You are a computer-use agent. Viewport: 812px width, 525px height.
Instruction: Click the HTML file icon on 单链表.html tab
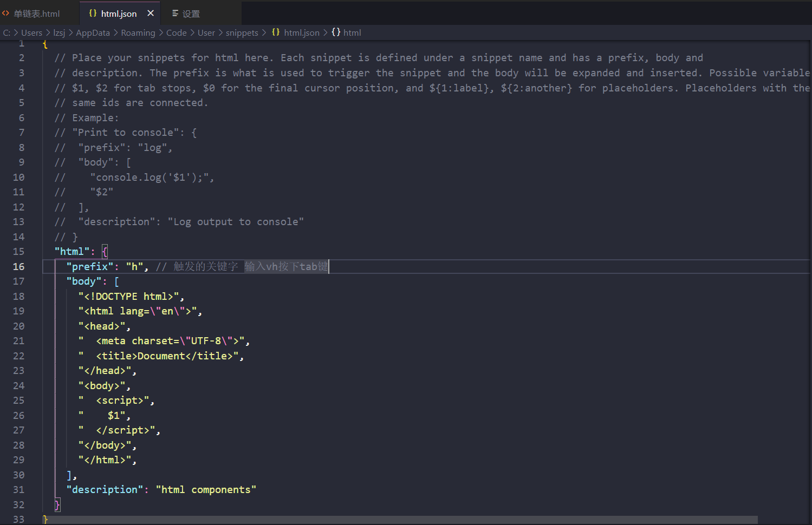(6, 13)
